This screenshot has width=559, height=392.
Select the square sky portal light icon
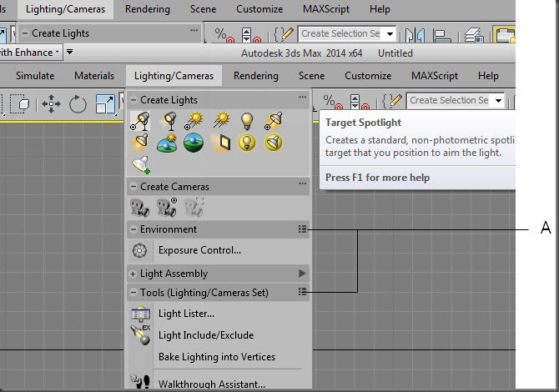pos(222,143)
